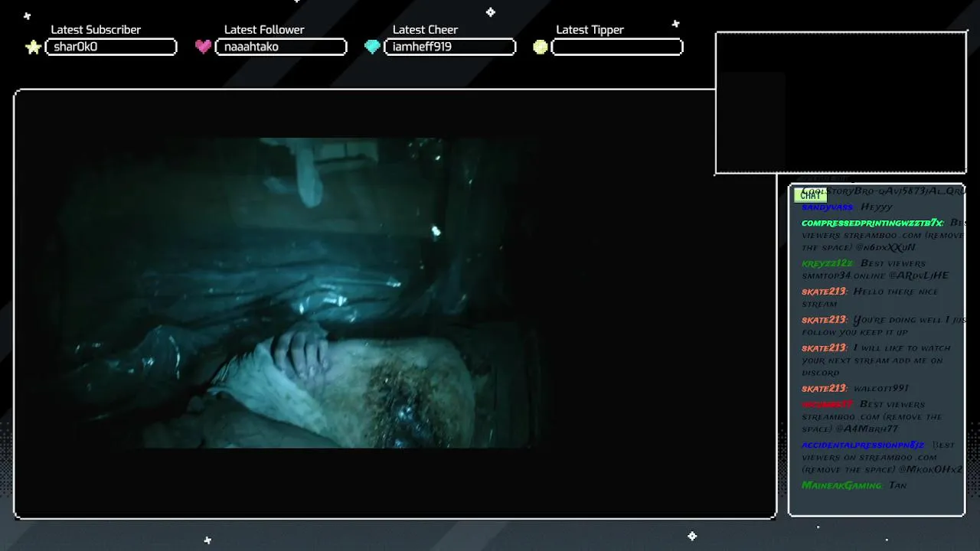Viewport: 980px width, 551px height.
Task: Open sandyvass username in chat
Action: coord(827,207)
